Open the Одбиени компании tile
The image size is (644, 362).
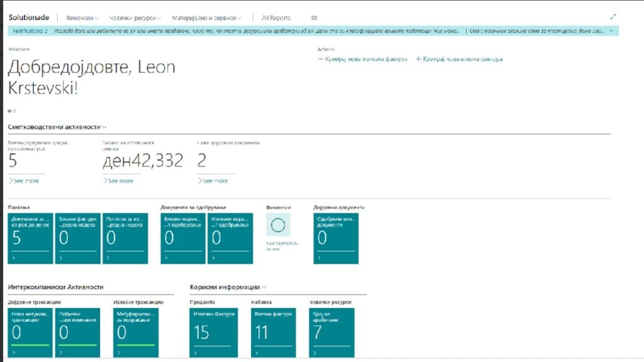(77, 333)
